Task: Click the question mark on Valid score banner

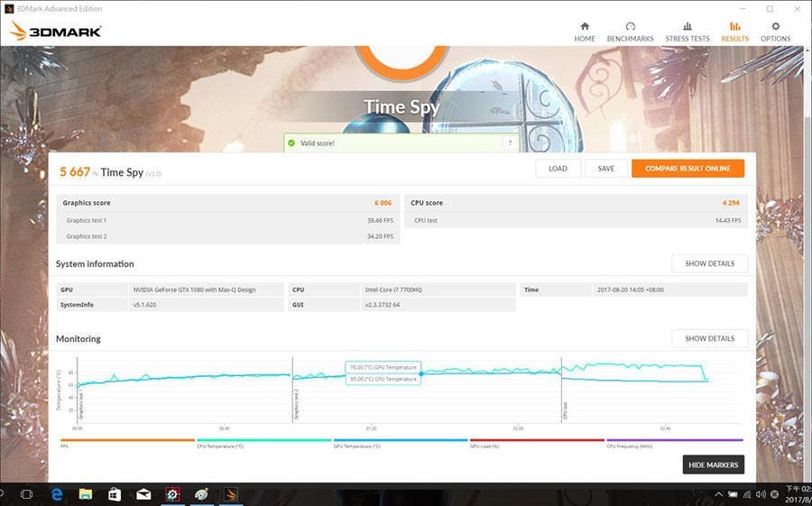Action: (x=510, y=143)
